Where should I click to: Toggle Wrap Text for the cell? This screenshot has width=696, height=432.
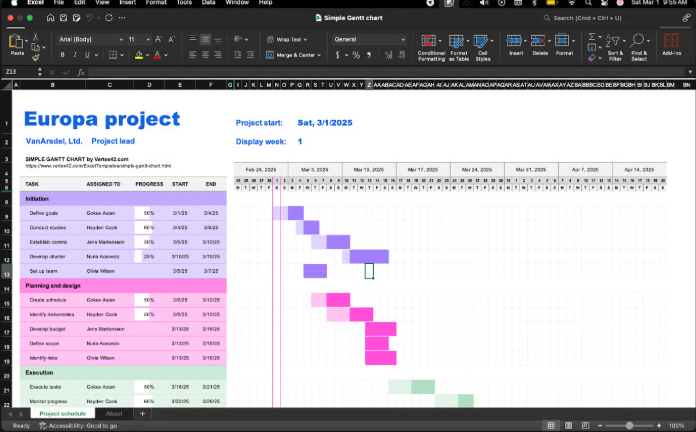[x=285, y=39]
